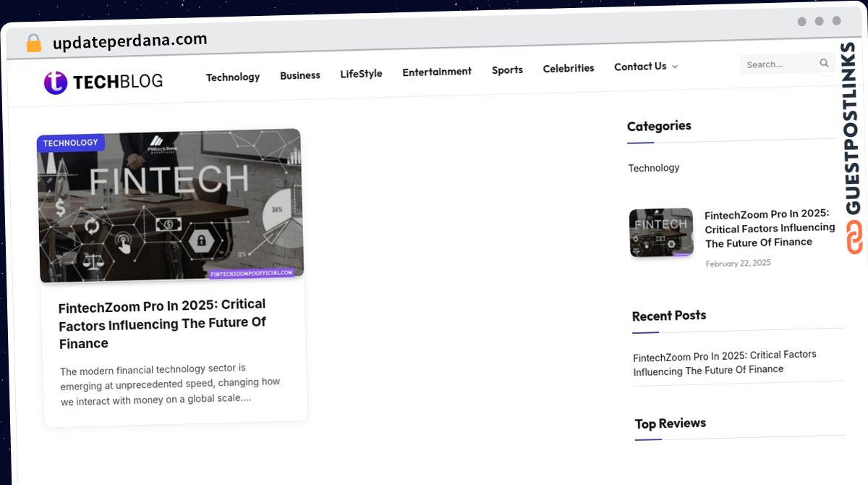This screenshot has width=868, height=485.
Task: Click the article excerpt about financial technology
Action: tap(170, 384)
